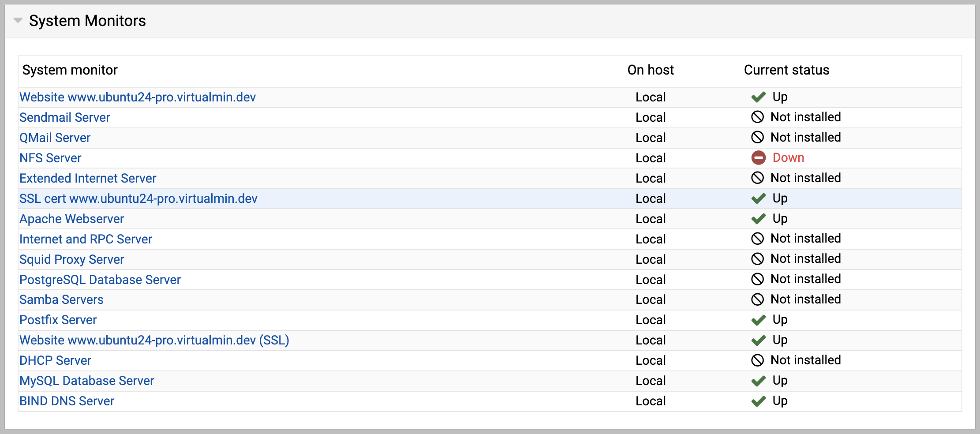Open the Postfix Server monitor
The image size is (980, 434).
click(58, 320)
